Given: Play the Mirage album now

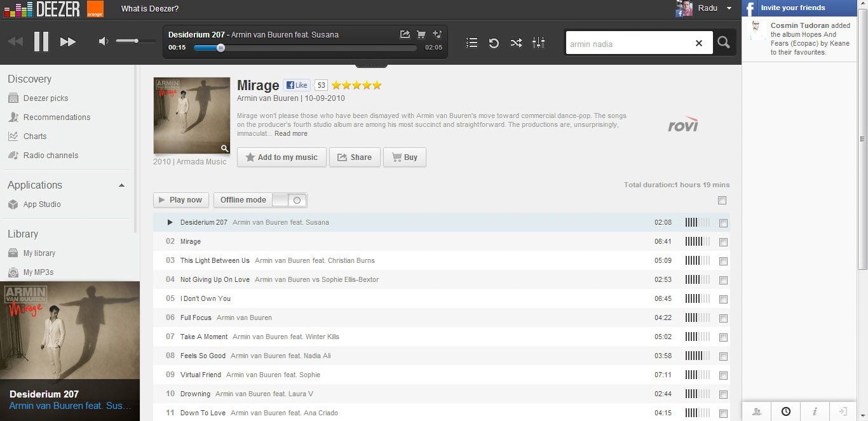Looking at the screenshot, I should [x=181, y=200].
